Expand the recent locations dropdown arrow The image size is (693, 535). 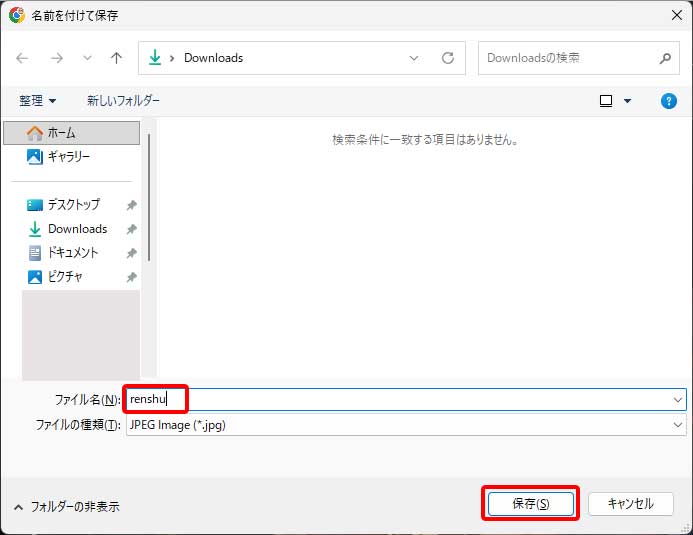(x=87, y=58)
